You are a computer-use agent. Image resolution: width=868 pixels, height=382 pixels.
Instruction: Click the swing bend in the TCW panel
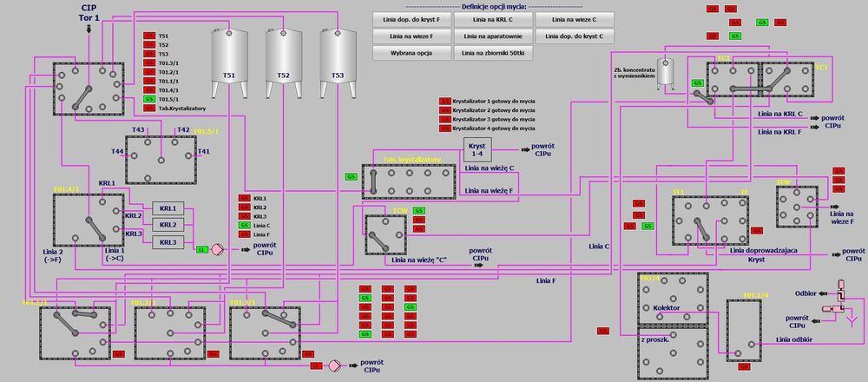coord(380,242)
